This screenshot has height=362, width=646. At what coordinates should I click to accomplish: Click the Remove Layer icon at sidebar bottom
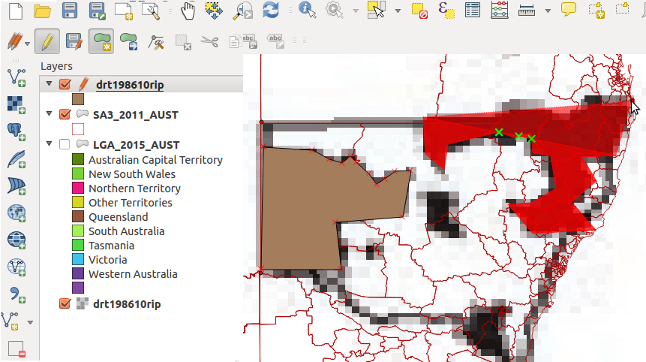pos(16,349)
